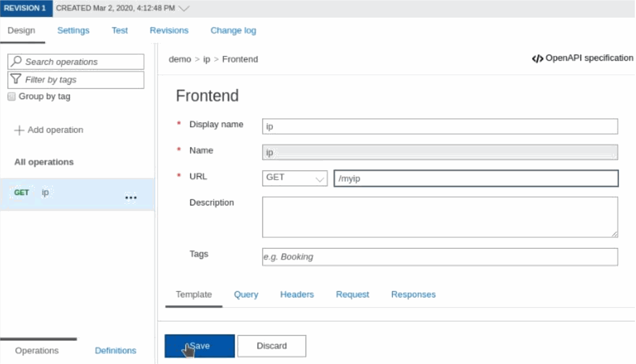The height and width of the screenshot is (364, 636).
Task: Select the Design tab
Action: pos(21,30)
